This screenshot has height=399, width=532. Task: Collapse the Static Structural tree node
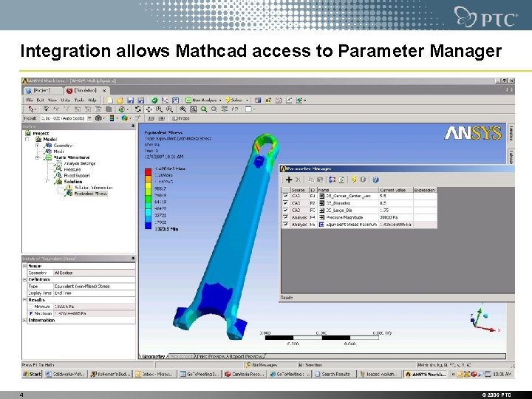tap(38, 157)
